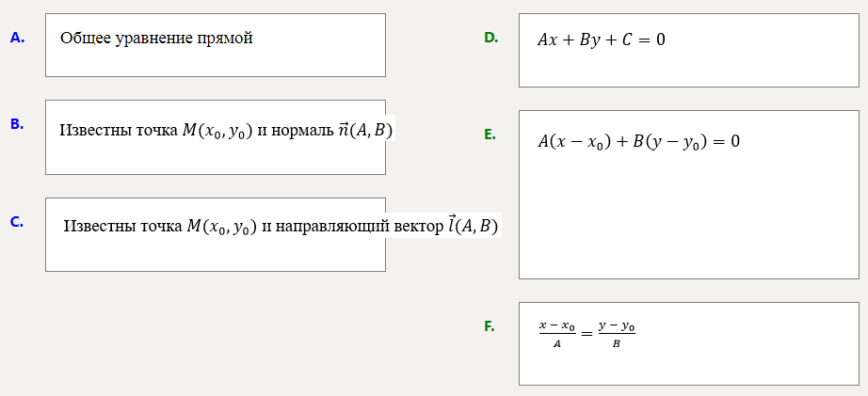The height and width of the screenshot is (396, 868).
Task: Click the equals sign between fractions in box F
Action: point(587,334)
